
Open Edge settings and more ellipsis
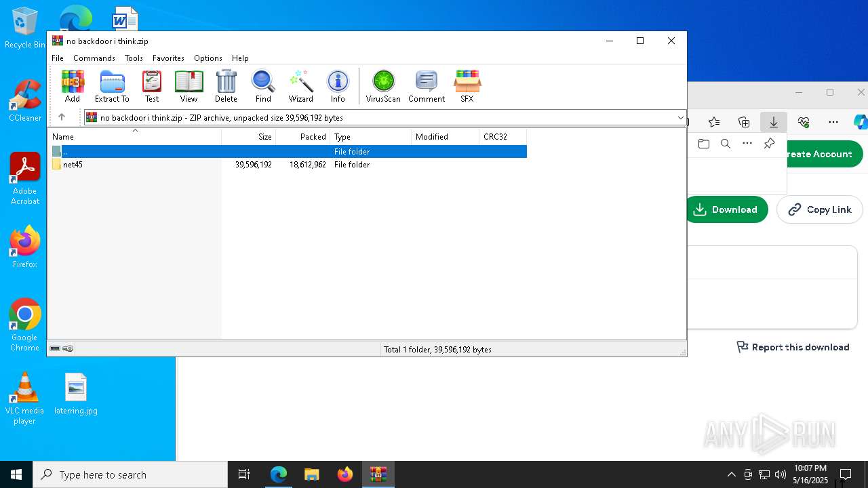(x=833, y=122)
